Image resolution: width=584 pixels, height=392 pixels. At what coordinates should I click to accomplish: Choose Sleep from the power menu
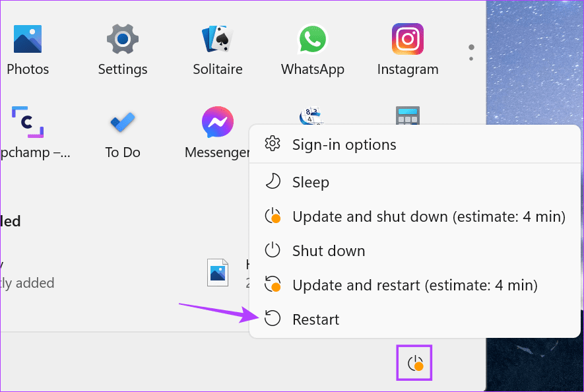(311, 182)
